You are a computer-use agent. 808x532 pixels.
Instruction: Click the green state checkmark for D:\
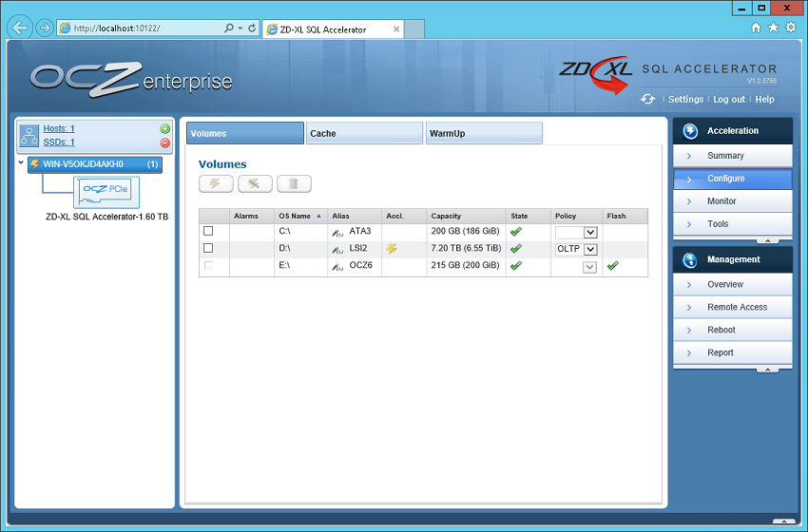[x=516, y=249]
